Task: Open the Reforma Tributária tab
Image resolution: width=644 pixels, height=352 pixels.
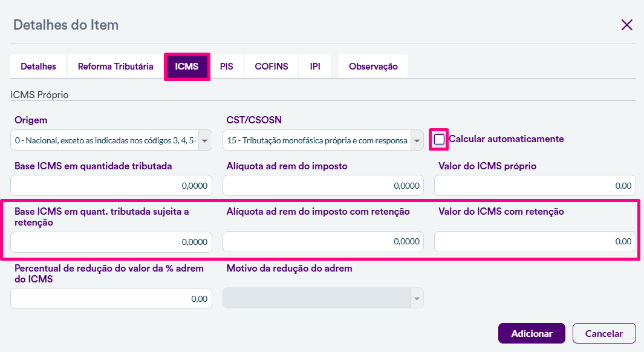Action: click(x=115, y=67)
